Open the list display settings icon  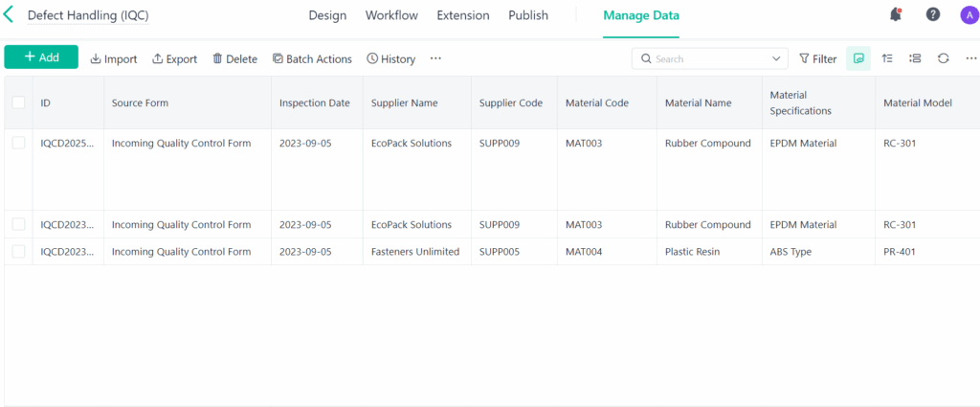pos(915,58)
